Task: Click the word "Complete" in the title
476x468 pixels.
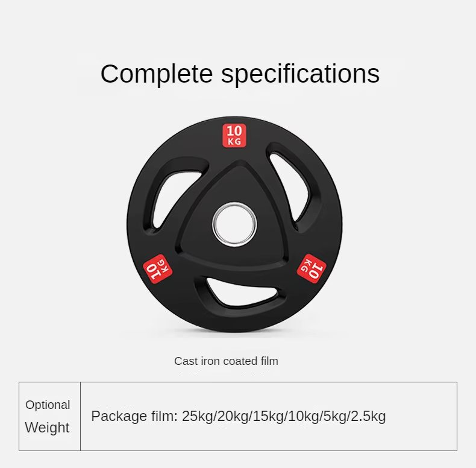Action: tap(156, 74)
